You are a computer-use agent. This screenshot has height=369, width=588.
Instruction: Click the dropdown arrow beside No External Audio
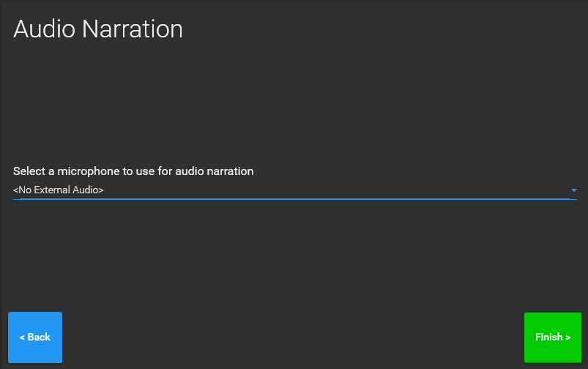coord(574,190)
